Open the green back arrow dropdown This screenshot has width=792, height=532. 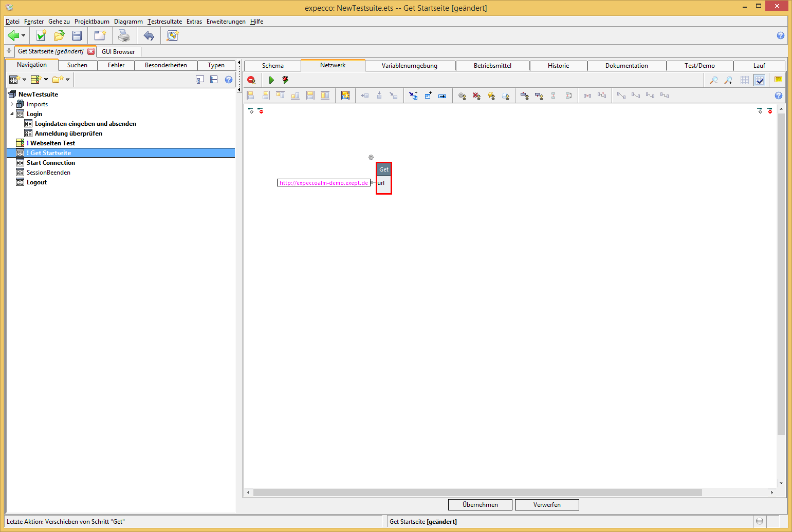point(23,35)
